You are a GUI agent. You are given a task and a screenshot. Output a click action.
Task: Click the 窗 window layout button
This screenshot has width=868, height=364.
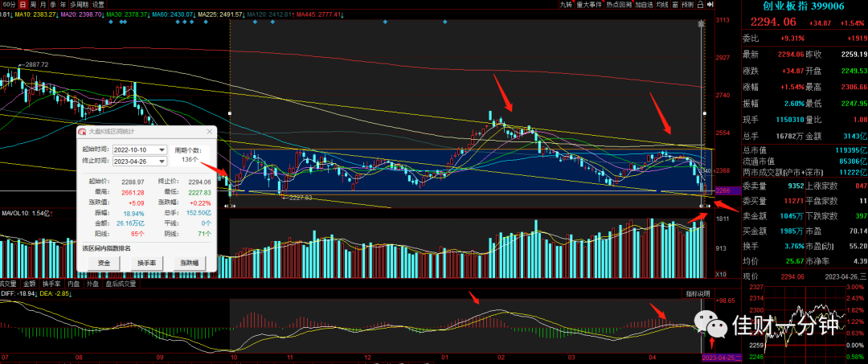pos(676,5)
